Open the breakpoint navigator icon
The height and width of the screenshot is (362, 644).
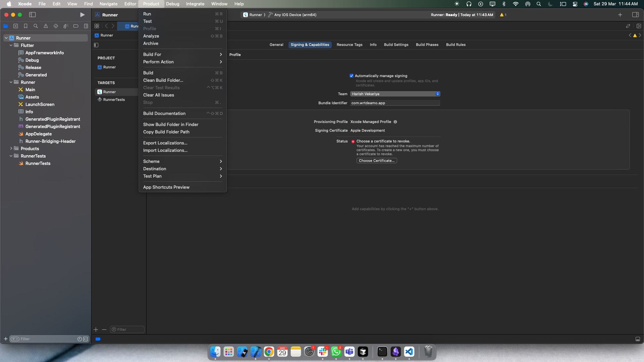click(76, 26)
